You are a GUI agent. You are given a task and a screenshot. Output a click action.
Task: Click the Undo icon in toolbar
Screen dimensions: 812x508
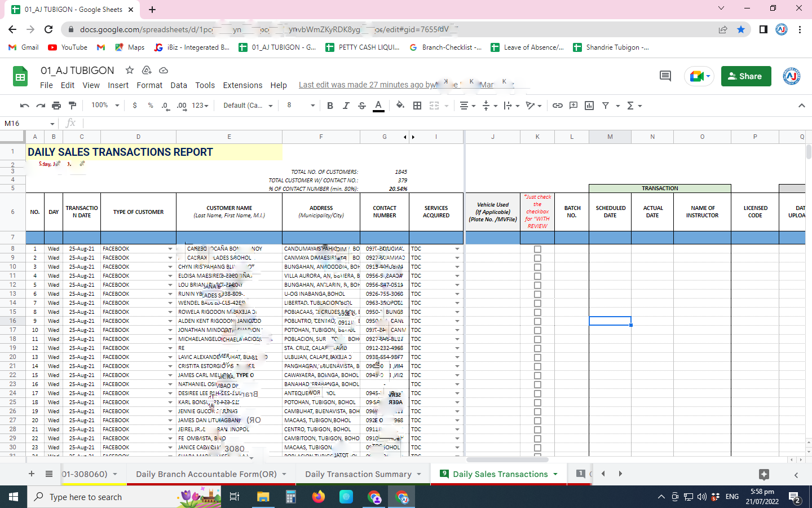[24, 106]
